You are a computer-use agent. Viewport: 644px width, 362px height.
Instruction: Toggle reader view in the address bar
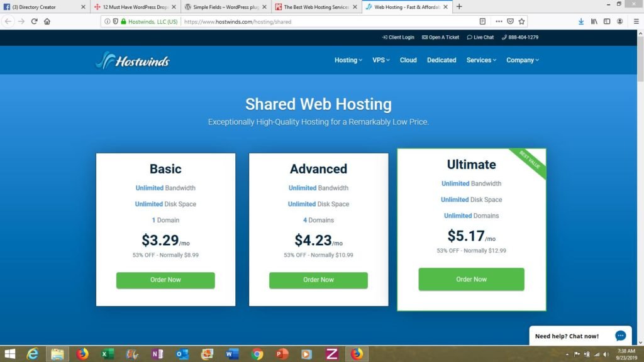pyautogui.click(x=482, y=21)
